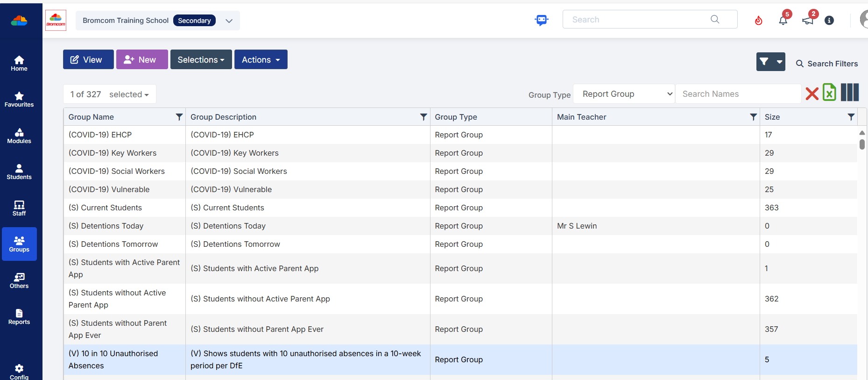Toggle the Main Teacher column filter

[x=753, y=117]
